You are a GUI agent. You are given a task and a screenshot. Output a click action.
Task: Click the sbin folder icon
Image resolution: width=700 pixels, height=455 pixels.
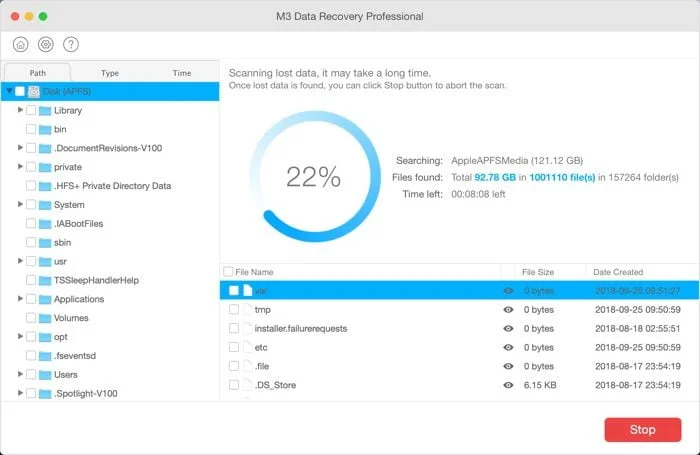click(45, 243)
